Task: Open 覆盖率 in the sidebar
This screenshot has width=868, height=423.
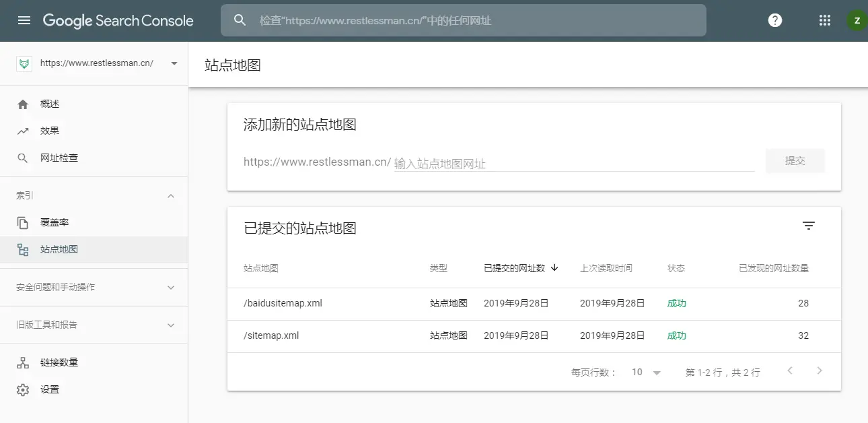Action: [94, 223]
